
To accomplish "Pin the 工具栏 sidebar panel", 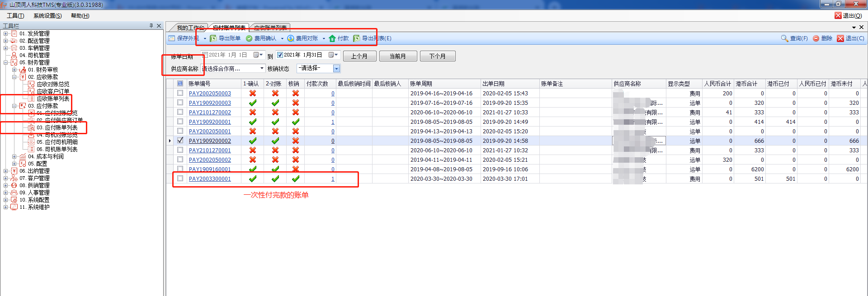I will coord(151,26).
